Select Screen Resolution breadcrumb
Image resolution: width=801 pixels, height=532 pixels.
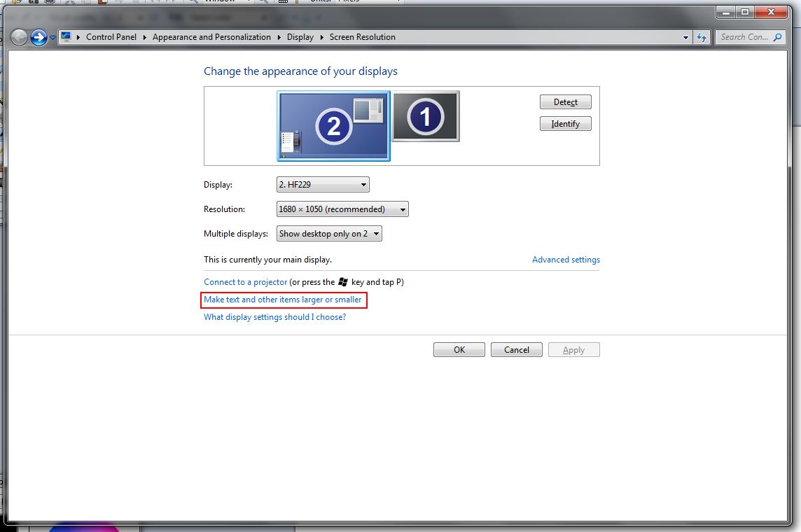(x=362, y=37)
